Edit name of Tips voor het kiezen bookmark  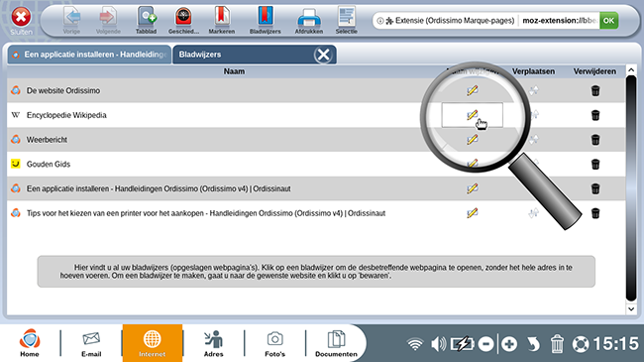pyautogui.click(x=473, y=213)
